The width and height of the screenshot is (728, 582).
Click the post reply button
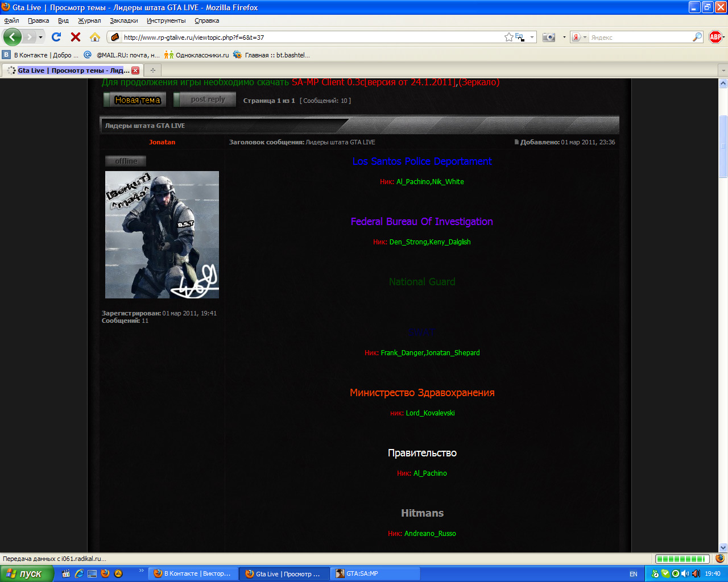(x=205, y=99)
